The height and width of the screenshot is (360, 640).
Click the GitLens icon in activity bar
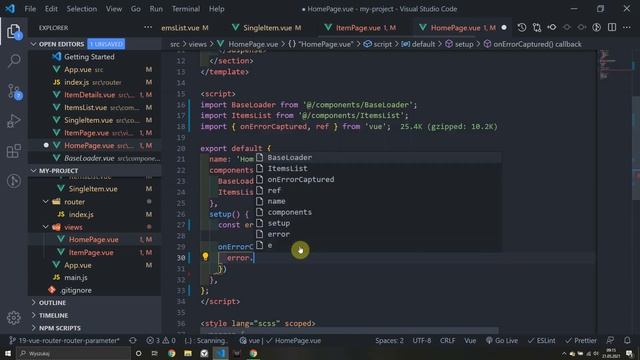tap(14, 181)
